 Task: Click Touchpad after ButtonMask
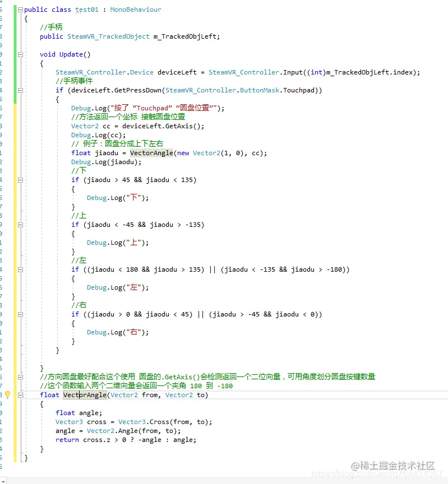(x=299, y=90)
